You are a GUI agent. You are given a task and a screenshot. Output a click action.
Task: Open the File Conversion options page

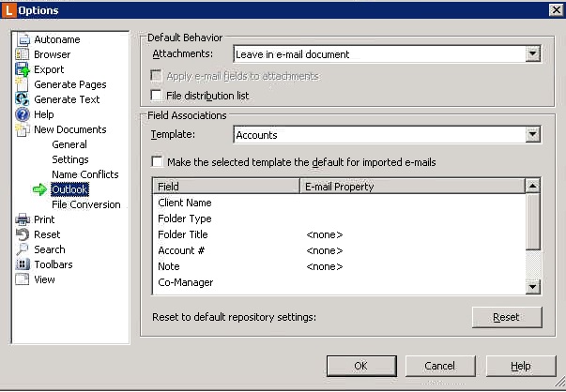coord(86,204)
